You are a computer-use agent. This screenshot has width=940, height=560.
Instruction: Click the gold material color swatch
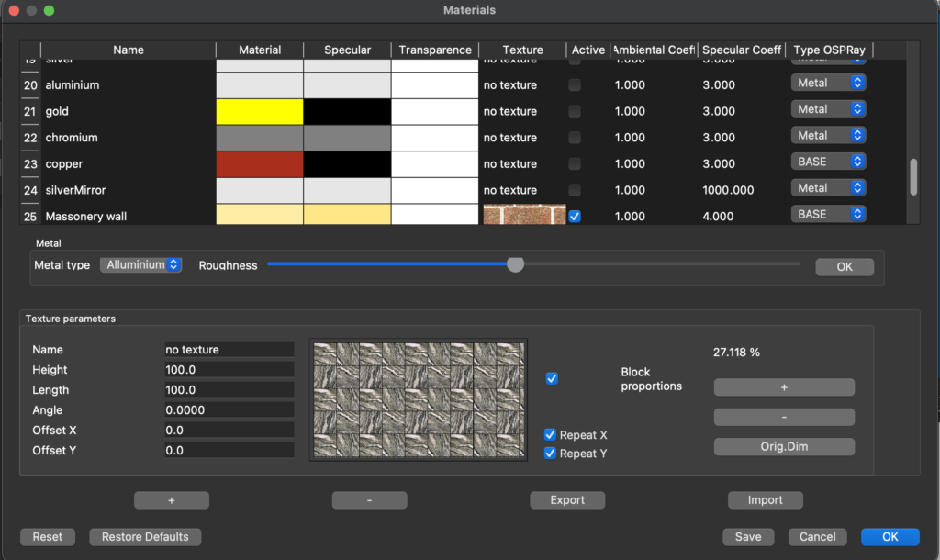coord(260,111)
